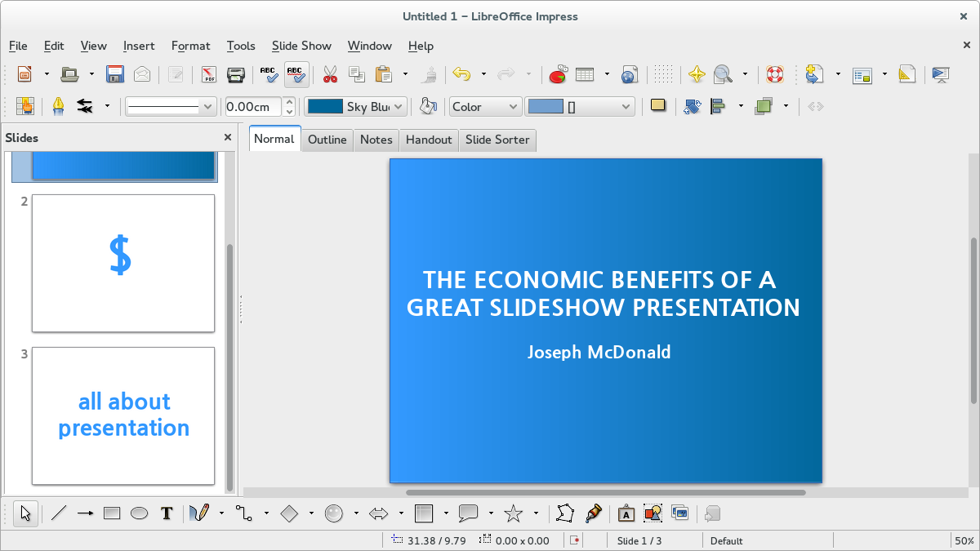The image size is (980, 551).
Task: Toggle AutoSpellcheck button
Action: (x=296, y=74)
